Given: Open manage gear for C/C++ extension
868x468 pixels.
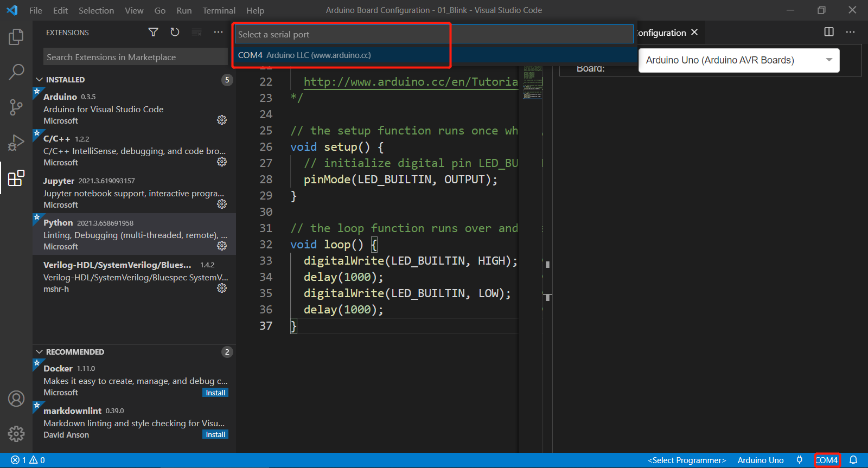Looking at the screenshot, I should pyautogui.click(x=222, y=162).
